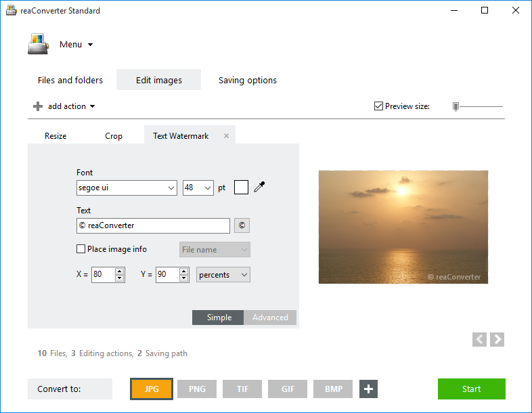532x413 pixels.
Task: Open the Resize action tab
Action: pyautogui.click(x=56, y=136)
